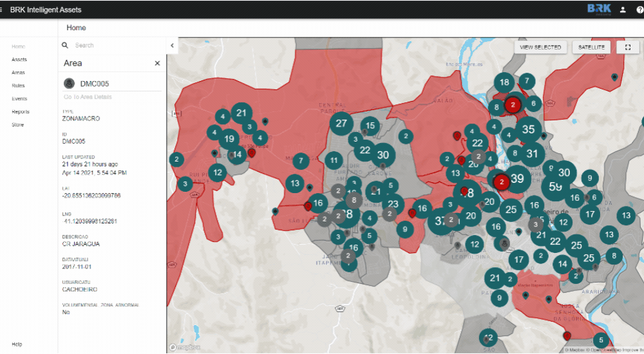Close the Area details panel
Screen dimensions: 644x354
pos(157,63)
